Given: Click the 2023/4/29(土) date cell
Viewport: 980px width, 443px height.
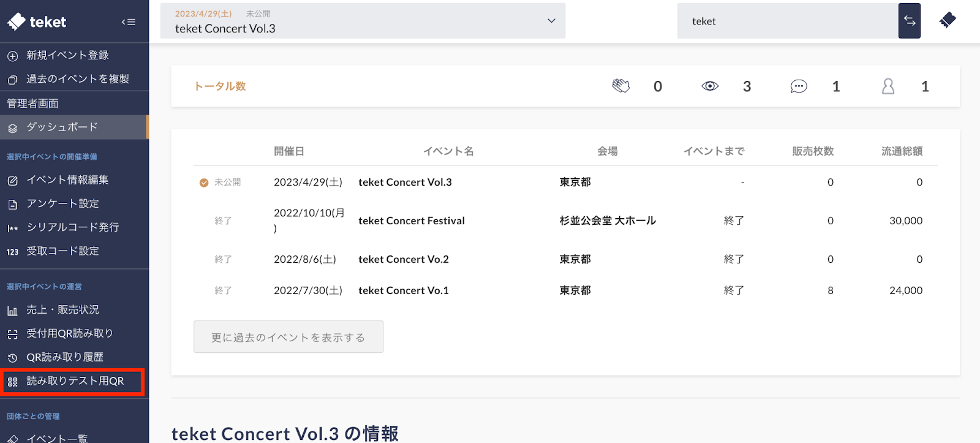Looking at the screenshot, I should coord(308,182).
